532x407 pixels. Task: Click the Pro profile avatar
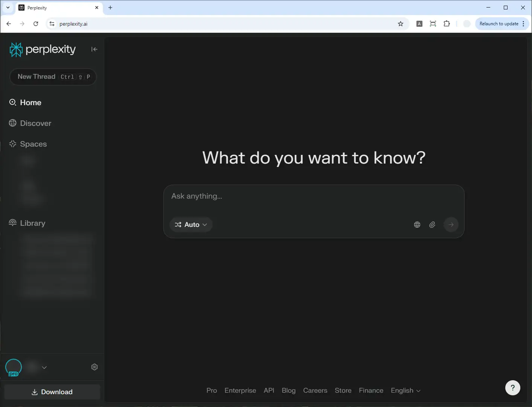click(x=14, y=367)
